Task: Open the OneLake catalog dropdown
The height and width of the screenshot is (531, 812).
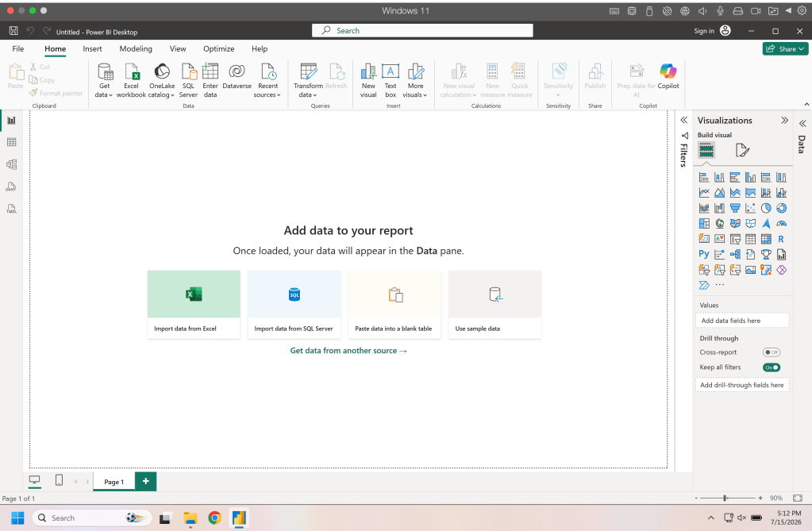Action: click(162, 80)
